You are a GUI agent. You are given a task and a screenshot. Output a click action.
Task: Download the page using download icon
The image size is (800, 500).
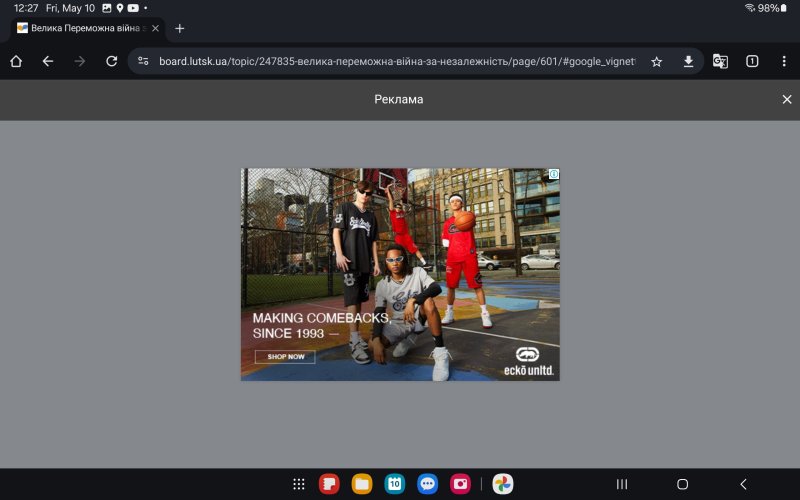point(688,61)
